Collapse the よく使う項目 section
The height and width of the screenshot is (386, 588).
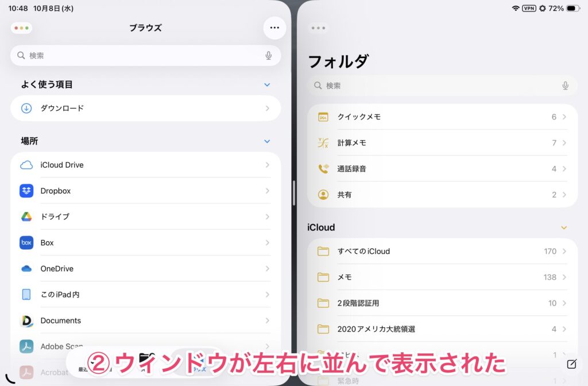(x=266, y=84)
